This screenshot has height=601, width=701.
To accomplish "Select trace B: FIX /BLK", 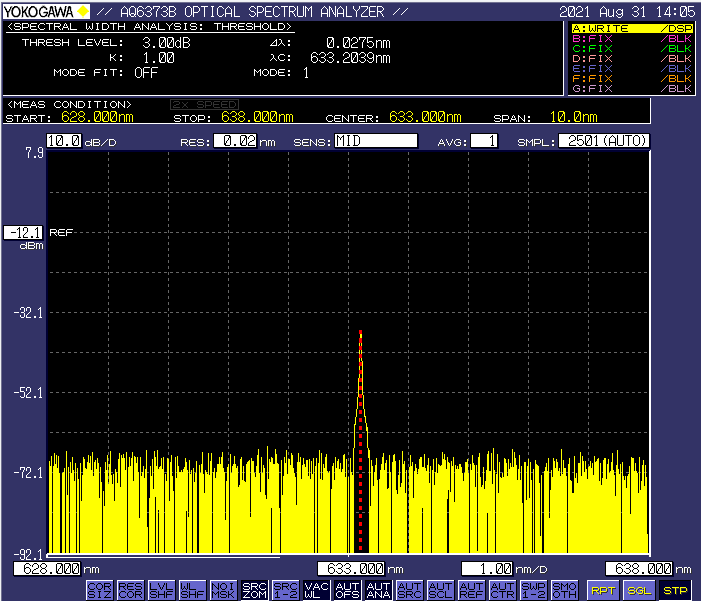I will click(632, 38).
